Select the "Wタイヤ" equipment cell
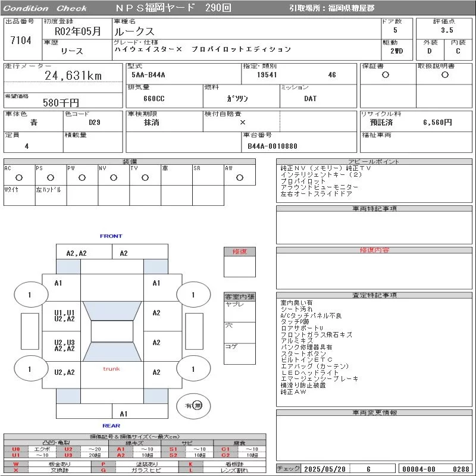This screenshot has height=476, width=476. [20, 196]
